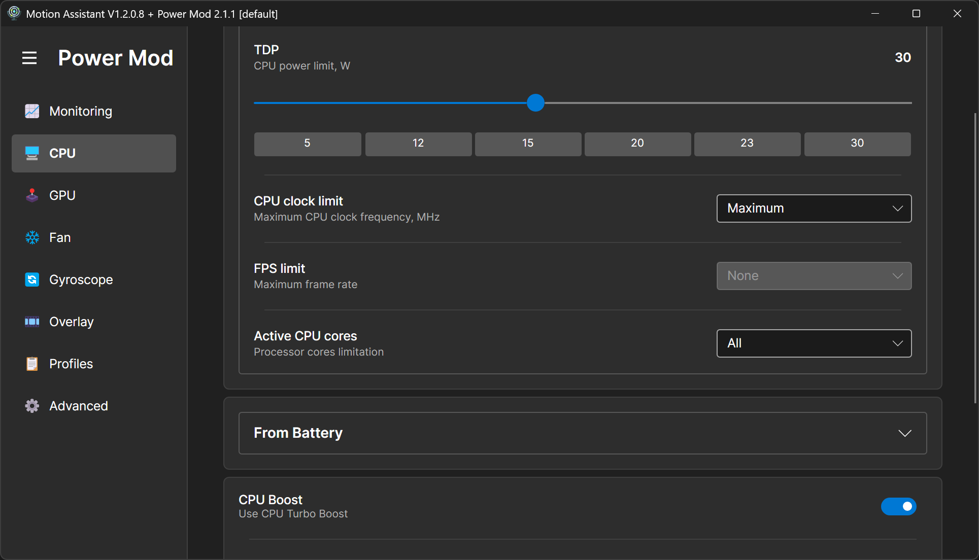This screenshot has width=979, height=560.
Task: Open the FPS limit None dropdown
Action: coord(814,276)
